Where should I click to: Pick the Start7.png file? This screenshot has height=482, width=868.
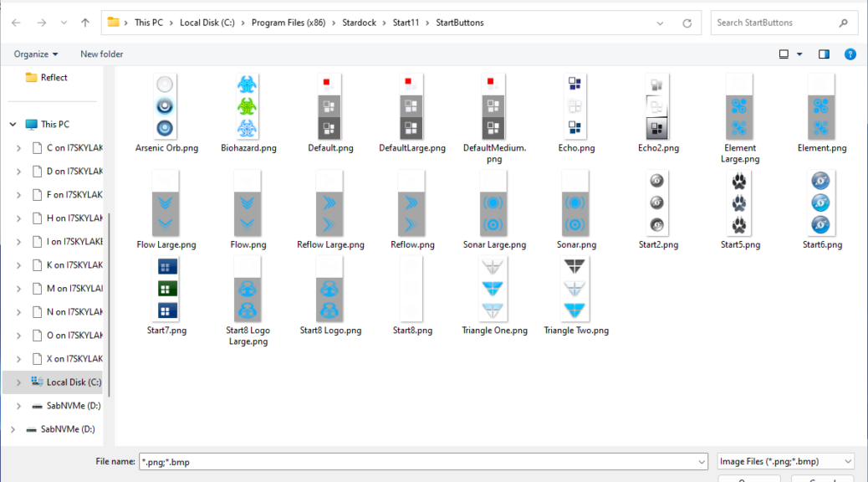coord(166,290)
